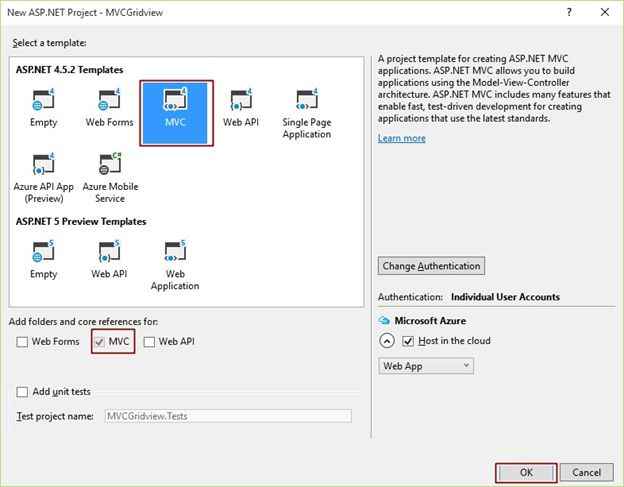Cancel the new project dialog

click(x=587, y=472)
